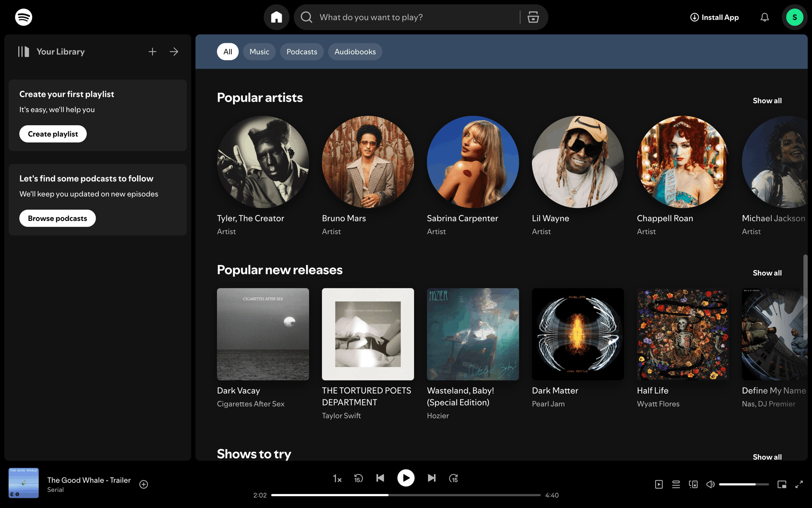This screenshot has width=812, height=508.
Task: Open Connect to a device icon
Action: click(x=693, y=484)
